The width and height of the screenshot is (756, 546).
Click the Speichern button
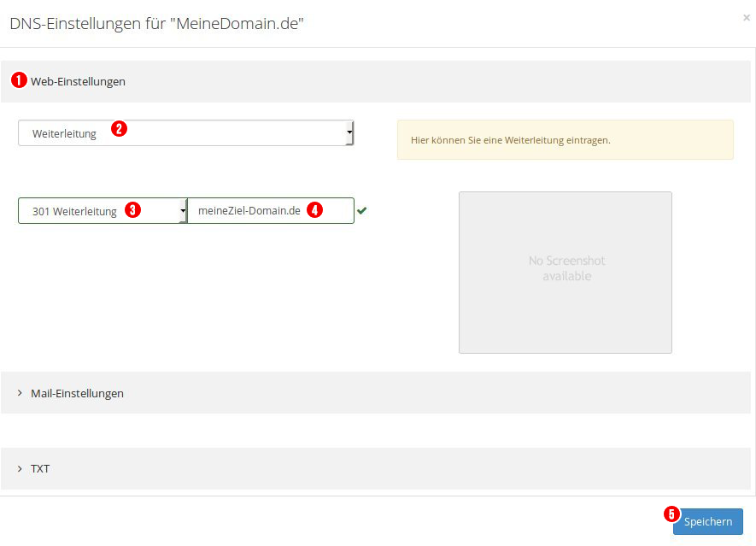pyautogui.click(x=708, y=521)
